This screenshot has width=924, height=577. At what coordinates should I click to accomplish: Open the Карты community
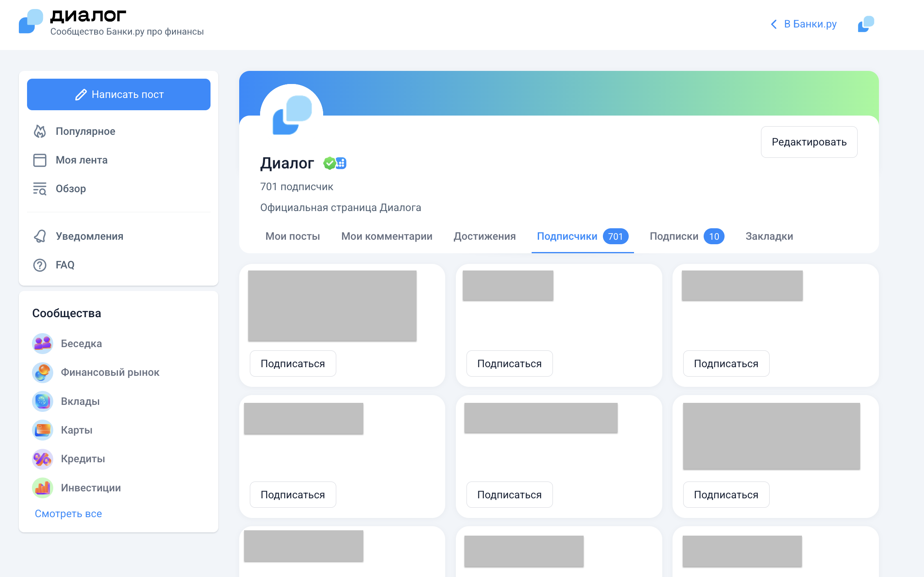(x=77, y=430)
